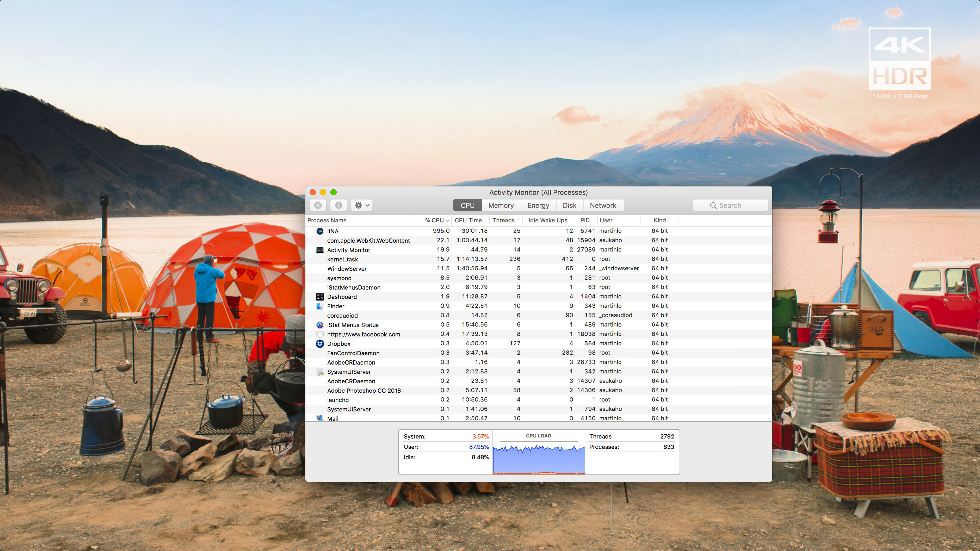The image size is (980, 551).
Task: Click the Search input field
Action: pyautogui.click(x=730, y=205)
